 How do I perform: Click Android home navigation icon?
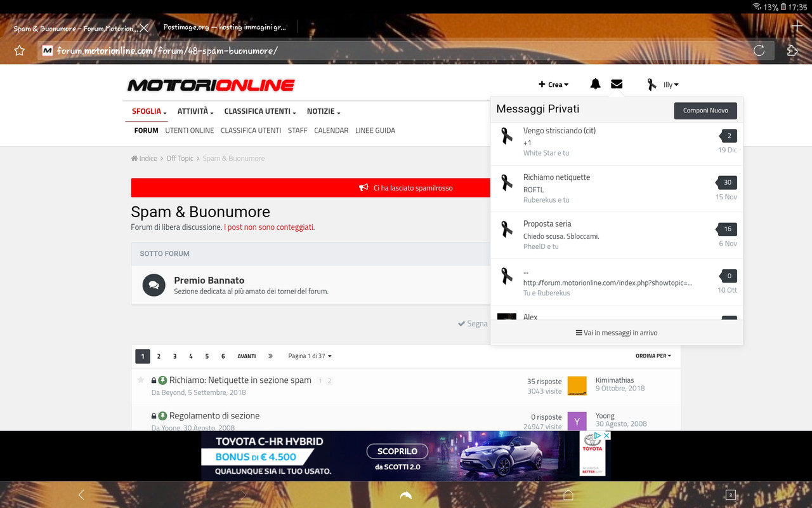tap(568, 495)
